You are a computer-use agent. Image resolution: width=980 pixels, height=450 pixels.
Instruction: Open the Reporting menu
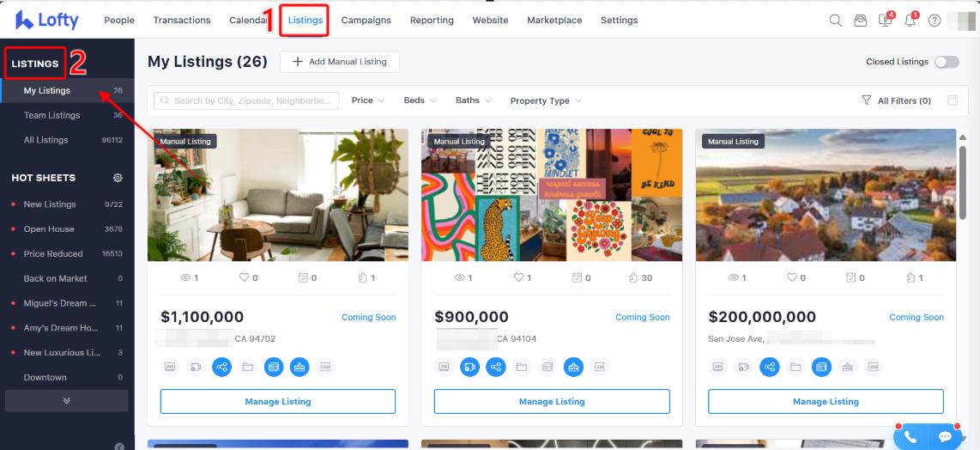pyautogui.click(x=432, y=20)
